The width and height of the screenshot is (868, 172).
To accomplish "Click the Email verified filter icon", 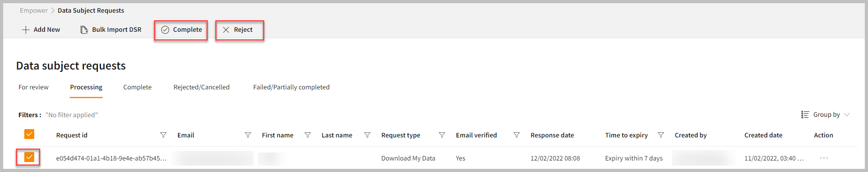I will point(517,135).
